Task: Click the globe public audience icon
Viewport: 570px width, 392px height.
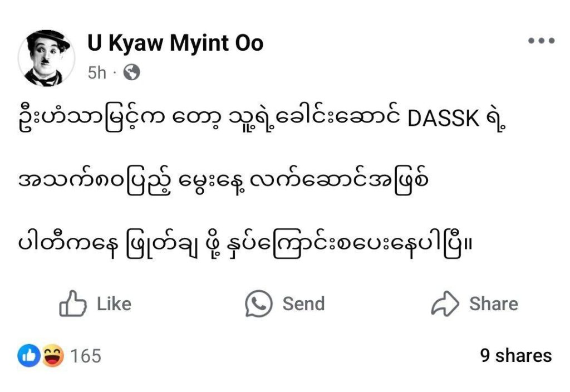Action: [x=131, y=72]
